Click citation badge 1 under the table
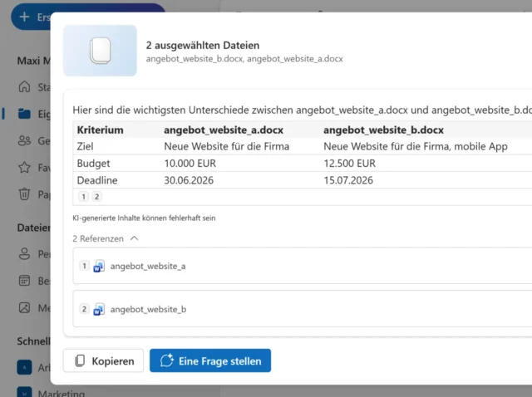532x397 pixels. coord(83,197)
